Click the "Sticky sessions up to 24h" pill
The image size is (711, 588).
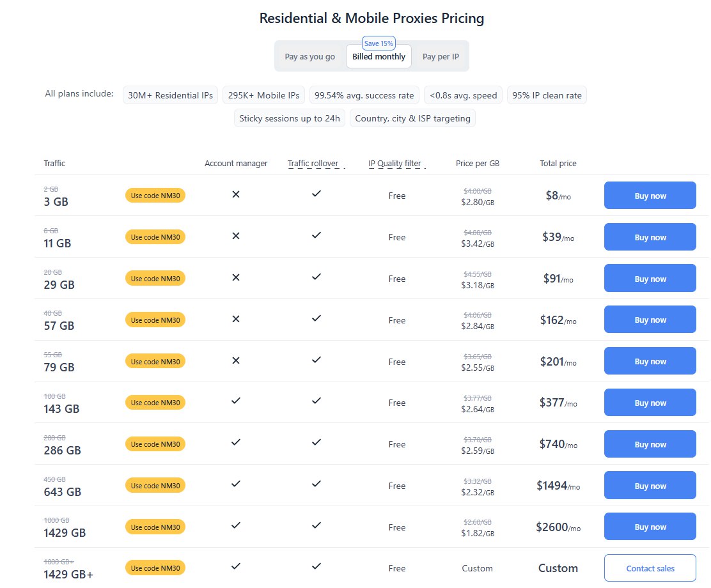click(289, 118)
